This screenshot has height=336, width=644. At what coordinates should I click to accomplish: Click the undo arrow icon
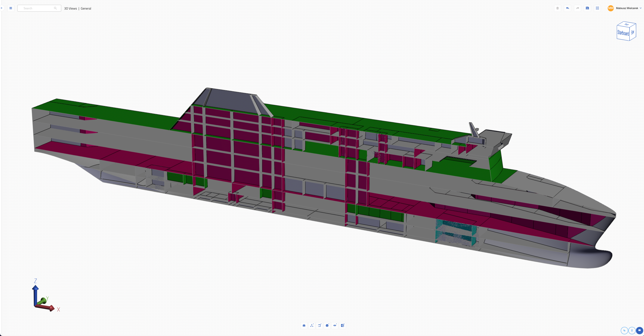click(x=567, y=8)
